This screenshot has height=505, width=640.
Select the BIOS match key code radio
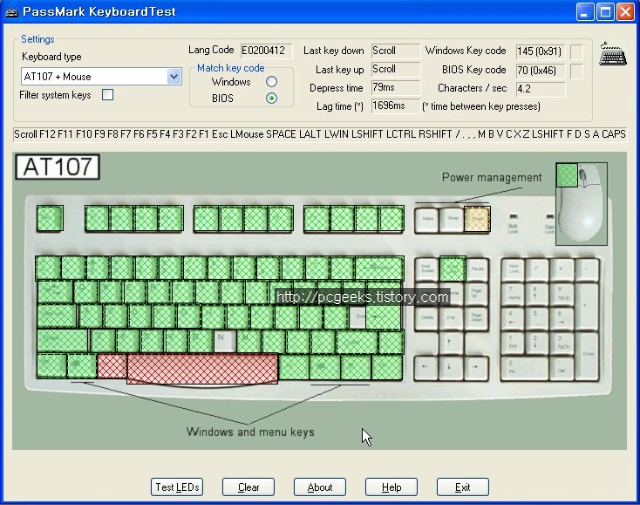pos(271,98)
